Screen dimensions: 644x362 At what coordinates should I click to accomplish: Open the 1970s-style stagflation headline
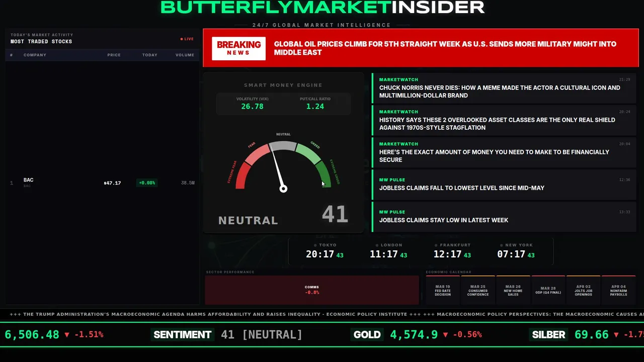point(504,120)
